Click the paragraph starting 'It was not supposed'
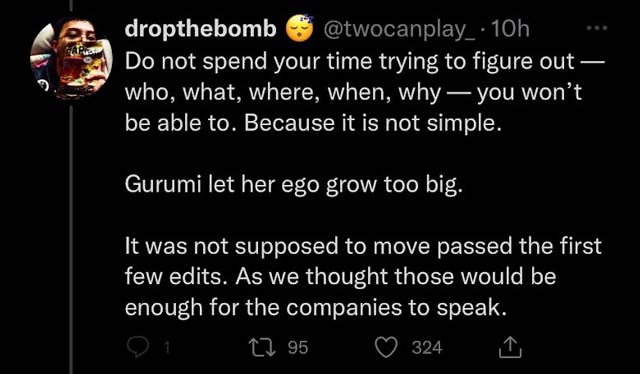 click(x=363, y=277)
